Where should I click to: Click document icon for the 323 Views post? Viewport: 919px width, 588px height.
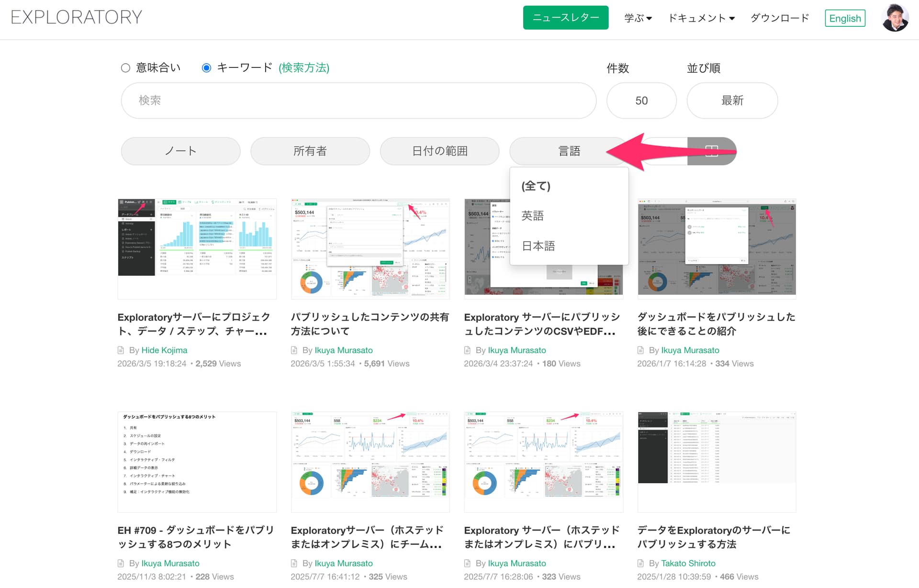click(468, 563)
